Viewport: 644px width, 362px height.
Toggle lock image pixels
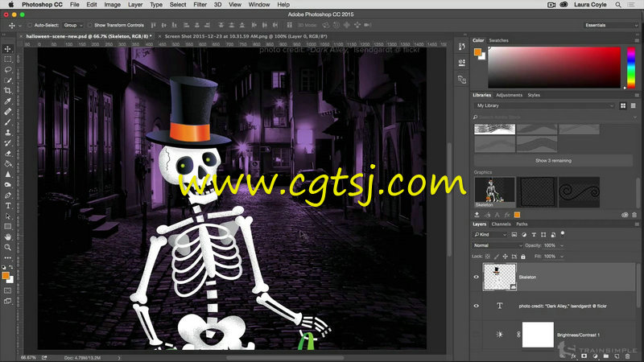[497, 257]
